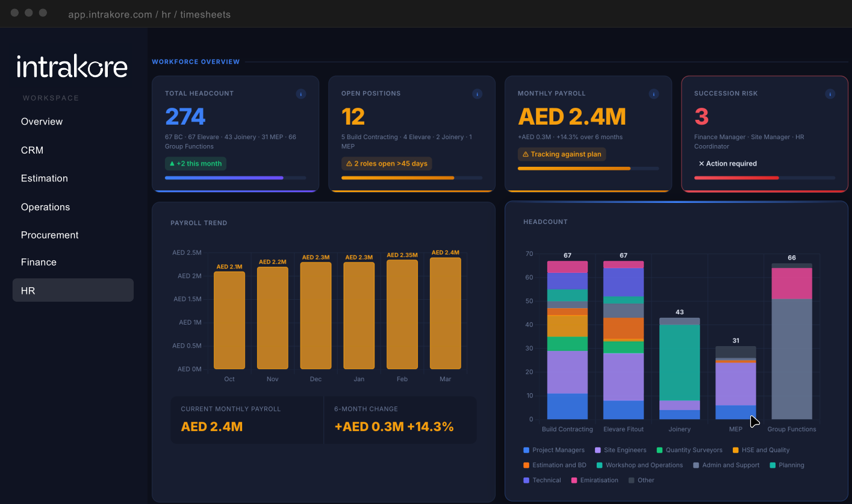Click 'Tracking against plan' badge
This screenshot has height=504, width=852.
562,154
